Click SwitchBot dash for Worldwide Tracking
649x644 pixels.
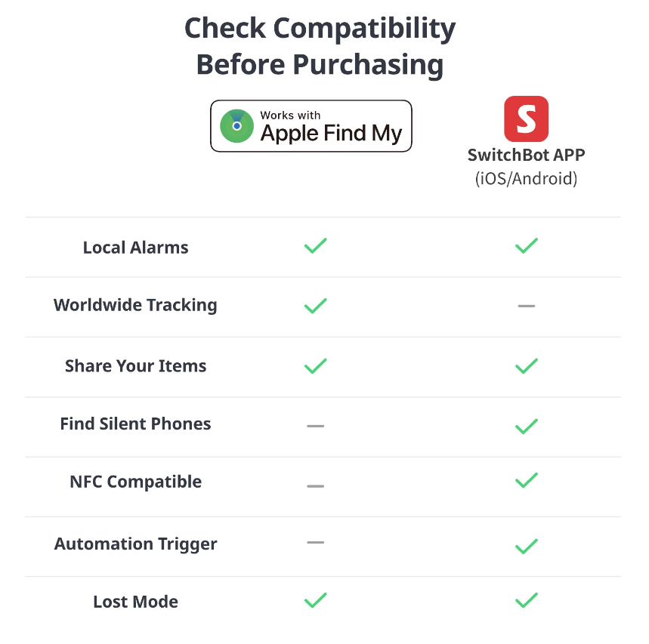[x=526, y=306]
